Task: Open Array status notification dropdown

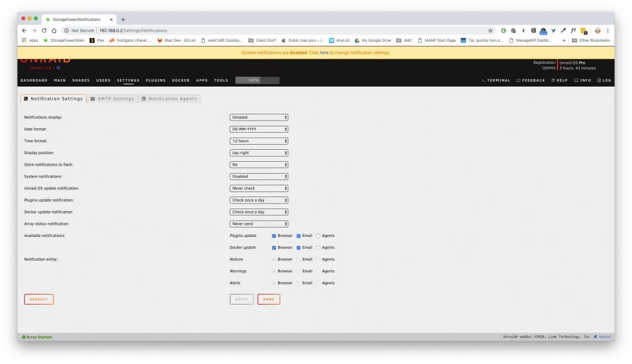Action: (258, 224)
